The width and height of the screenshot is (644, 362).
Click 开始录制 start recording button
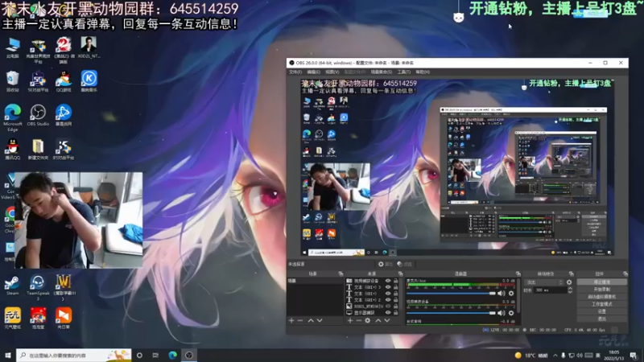601,290
